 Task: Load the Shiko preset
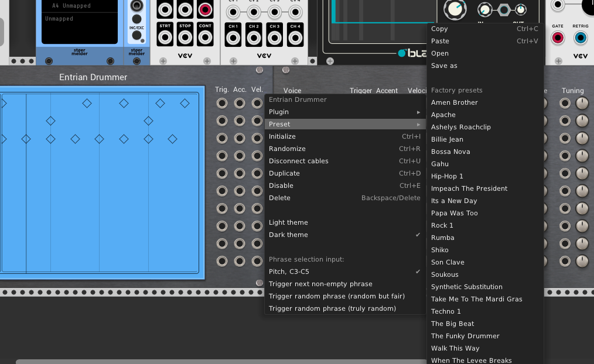485,250
